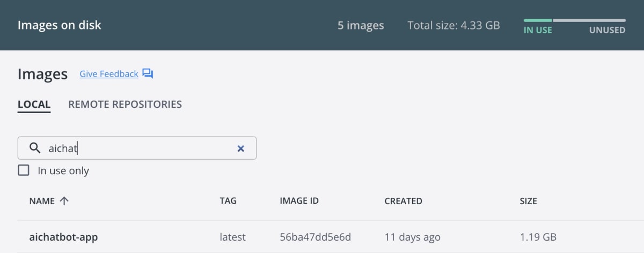644x253 pixels.
Task: Click the IN USE disk usage bar segment
Action: coord(538,20)
